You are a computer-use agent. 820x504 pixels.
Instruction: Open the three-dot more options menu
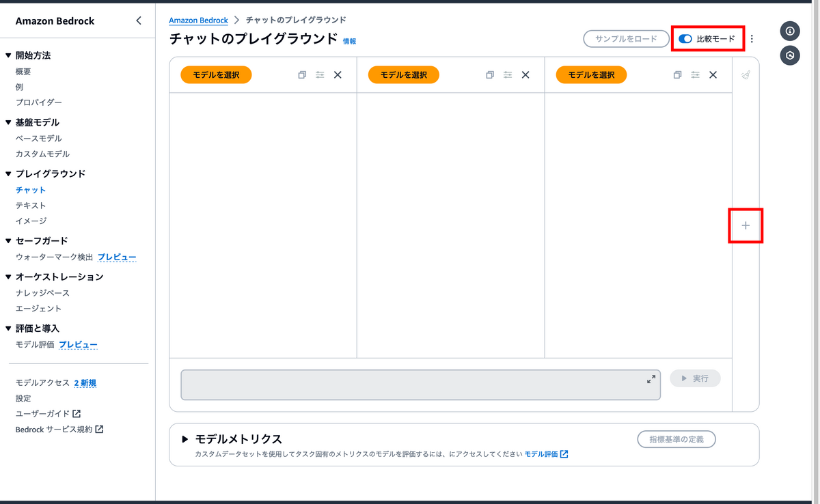coord(752,39)
